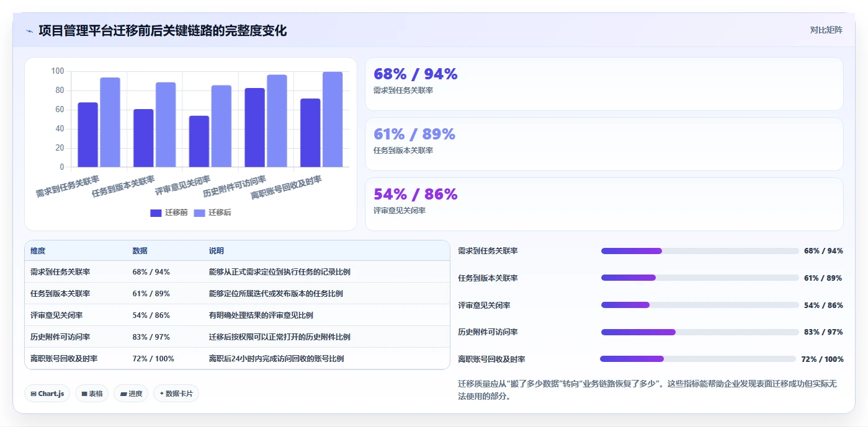Click the 历史附件可访问率 progress bar
The width and height of the screenshot is (868, 427).
point(700,332)
